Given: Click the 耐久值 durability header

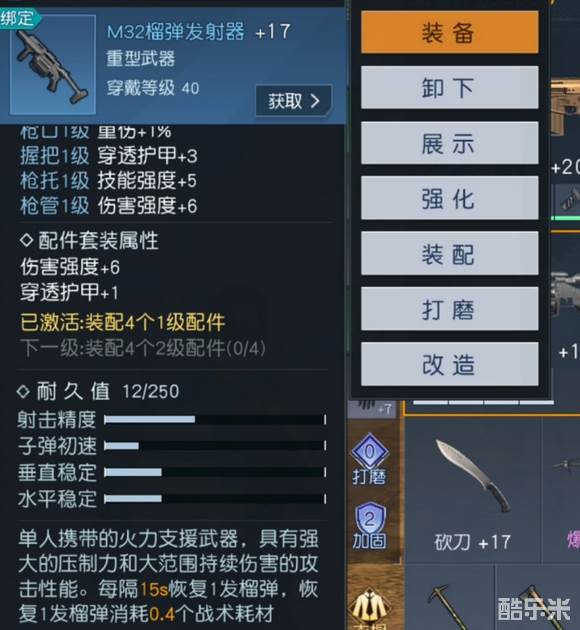Looking at the screenshot, I should 98,391.
